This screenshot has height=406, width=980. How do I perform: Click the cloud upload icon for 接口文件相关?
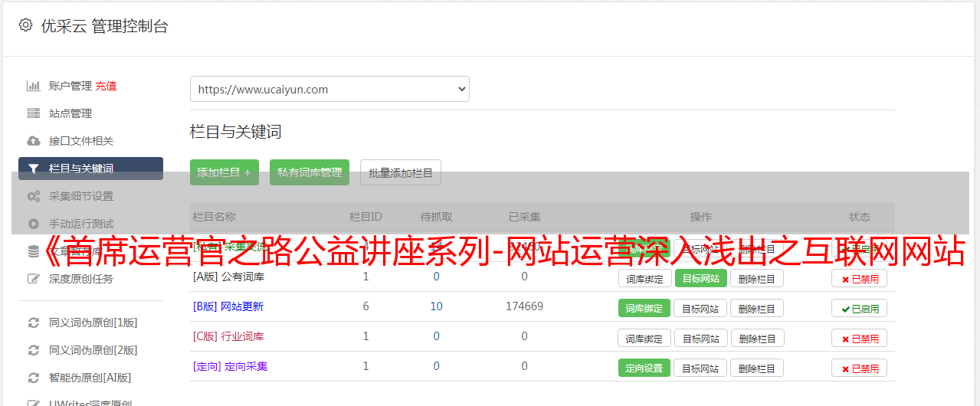tap(34, 141)
